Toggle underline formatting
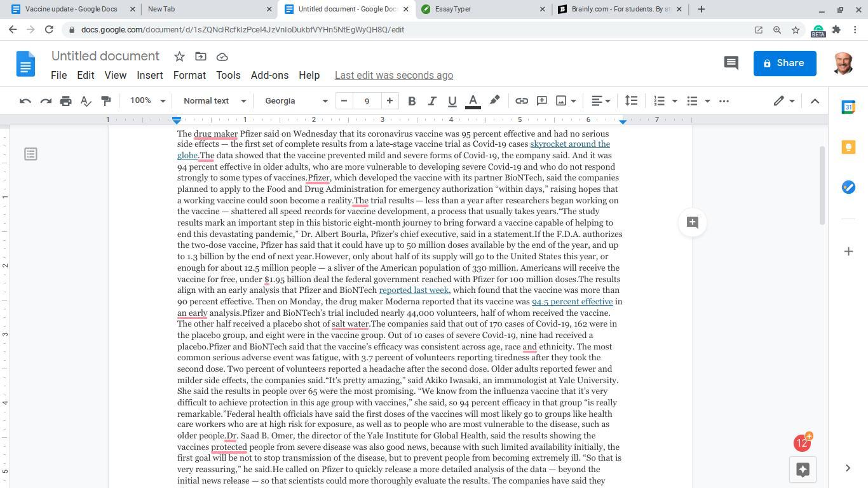The image size is (868, 488). (452, 101)
